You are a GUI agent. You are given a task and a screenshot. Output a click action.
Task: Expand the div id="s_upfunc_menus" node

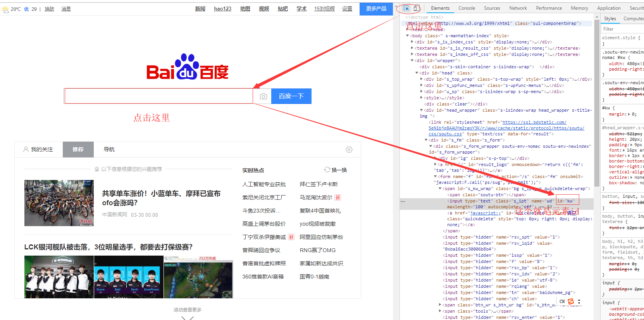click(422, 85)
